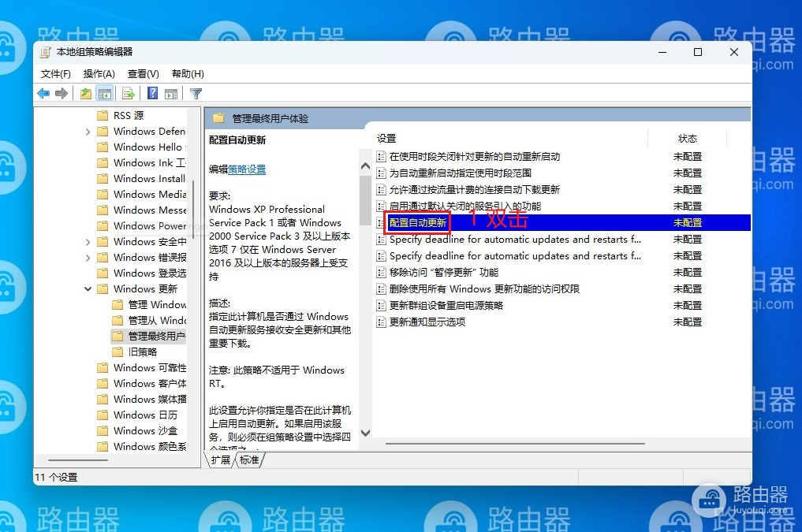
Task: Maximize the 本地组策略编辑器 window
Action: click(698, 52)
